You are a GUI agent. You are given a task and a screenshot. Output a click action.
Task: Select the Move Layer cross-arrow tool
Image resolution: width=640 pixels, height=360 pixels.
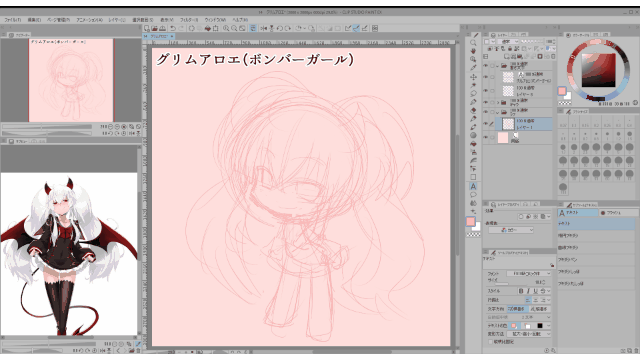coord(473,77)
